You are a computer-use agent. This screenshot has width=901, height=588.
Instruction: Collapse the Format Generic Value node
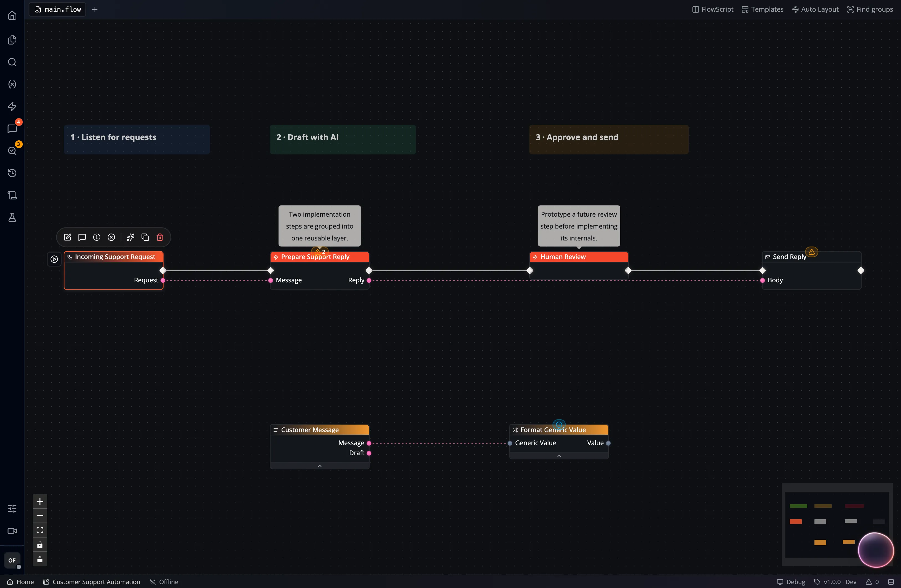559,456
